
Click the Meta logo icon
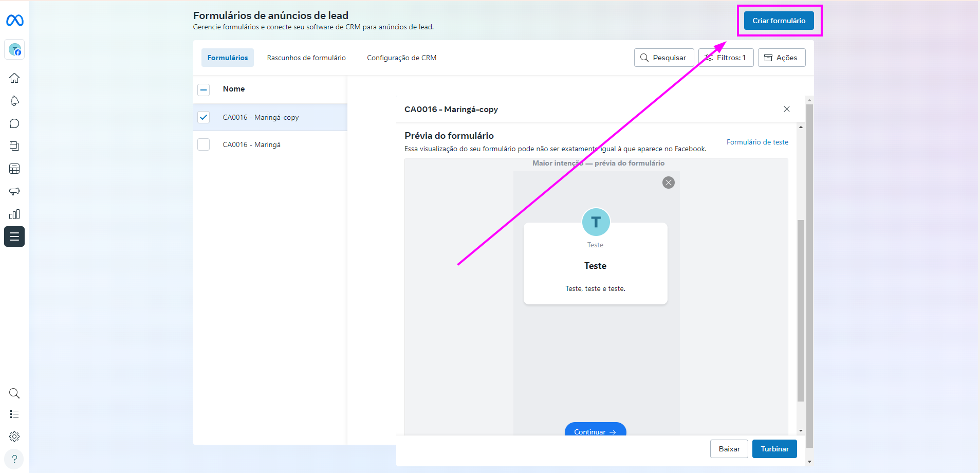14,21
